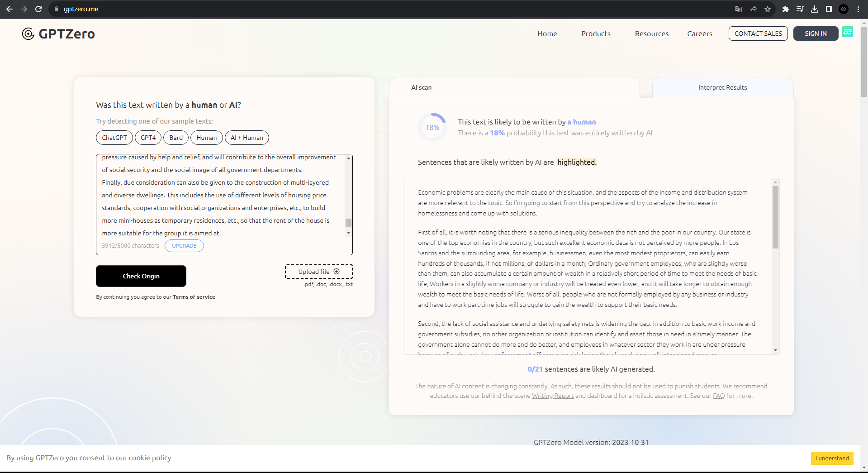The height and width of the screenshot is (473, 868).
Task: Click the 18% probability circle indicator
Action: (x=432, y=127)
